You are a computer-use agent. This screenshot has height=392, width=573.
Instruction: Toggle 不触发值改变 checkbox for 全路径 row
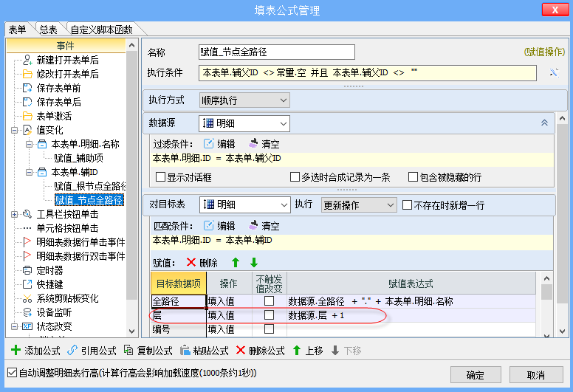click(269, 301)
